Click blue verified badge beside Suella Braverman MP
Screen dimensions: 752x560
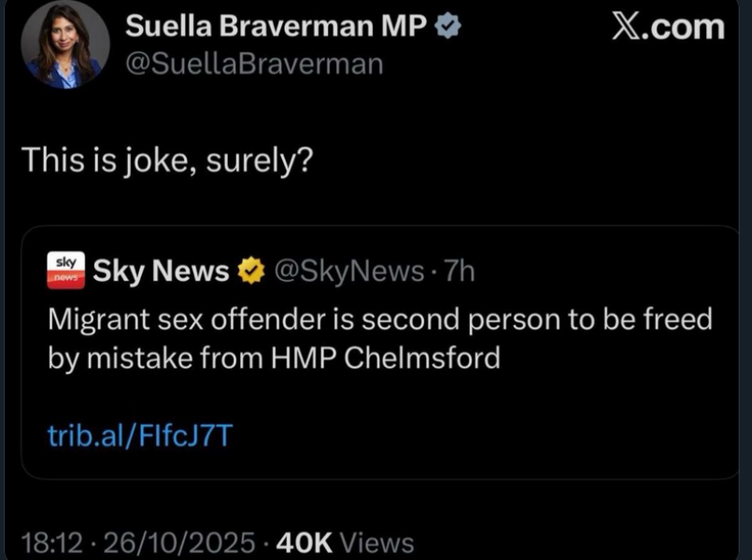tap(448, 28)
